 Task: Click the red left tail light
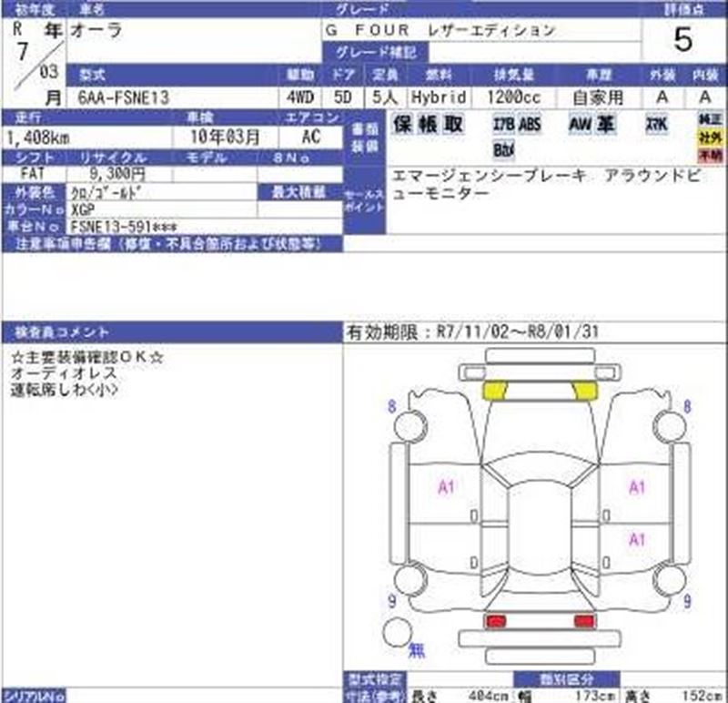(x=495, y=621)
